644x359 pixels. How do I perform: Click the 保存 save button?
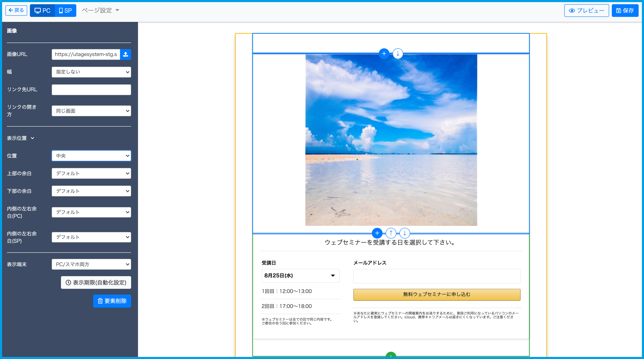click(625, 11)
